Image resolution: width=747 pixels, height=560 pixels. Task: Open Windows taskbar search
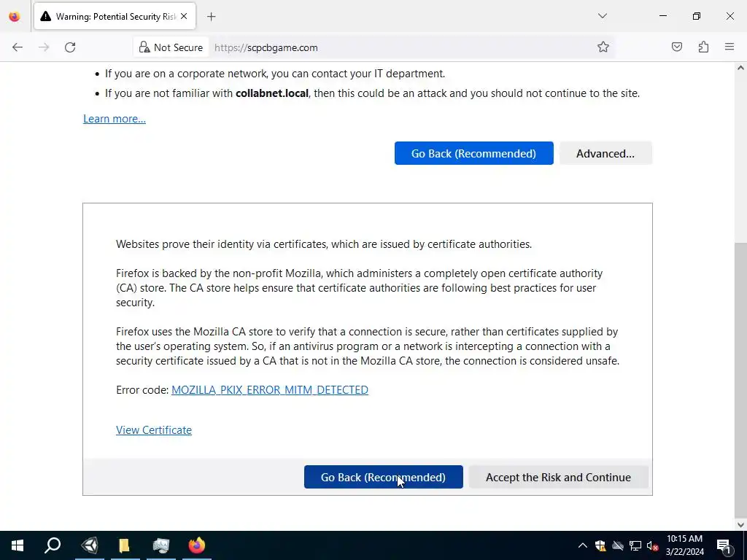[x=53, y=545]
